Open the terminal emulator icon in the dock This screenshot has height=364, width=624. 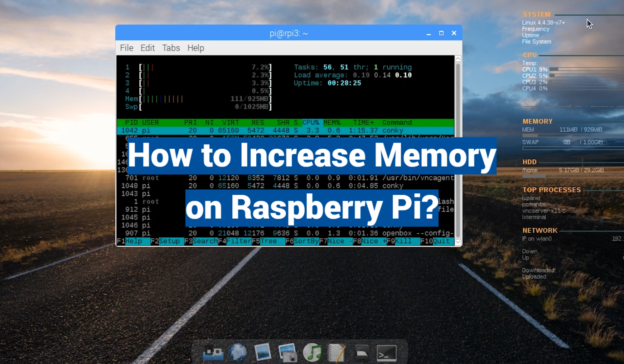386,353
